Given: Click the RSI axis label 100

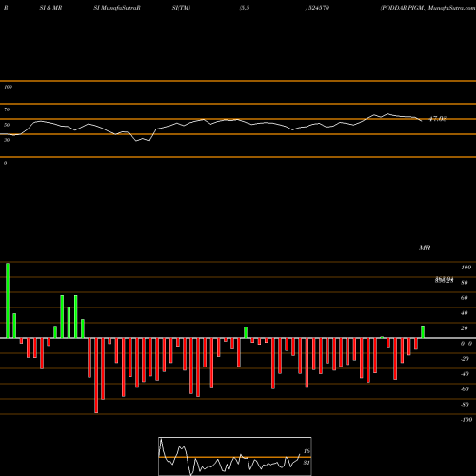Looking at the screenshot, I should (x=8, y=87).
